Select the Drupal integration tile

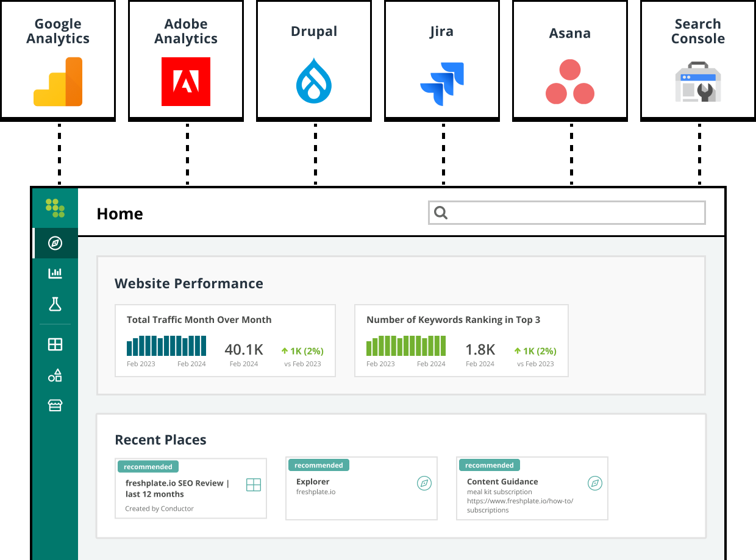pos(314,58)
